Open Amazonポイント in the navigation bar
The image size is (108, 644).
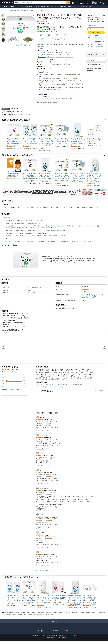[x=13, y=7]
